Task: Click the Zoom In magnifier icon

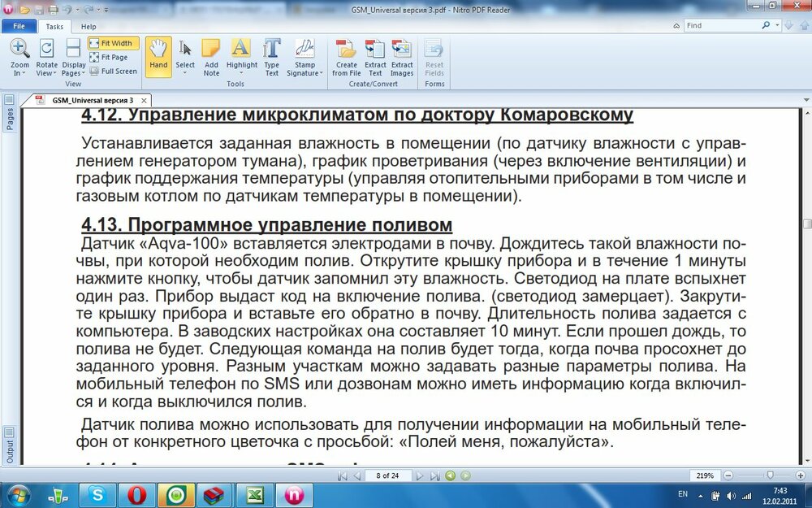Action: (x=19, y=48)
